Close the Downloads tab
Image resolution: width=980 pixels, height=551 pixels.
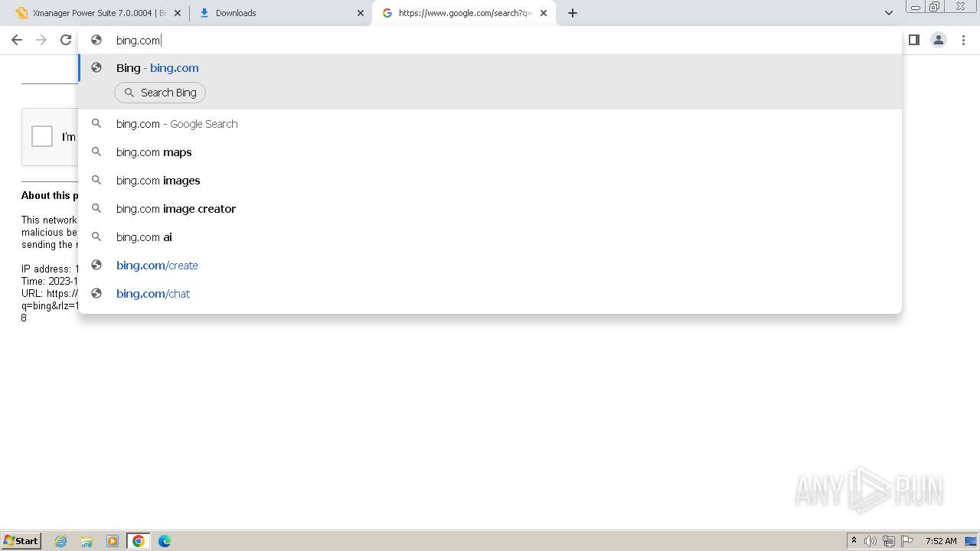361,13
